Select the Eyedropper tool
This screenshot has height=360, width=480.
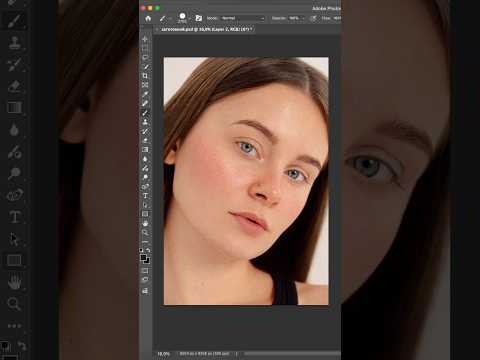click(x=145, y=94)
